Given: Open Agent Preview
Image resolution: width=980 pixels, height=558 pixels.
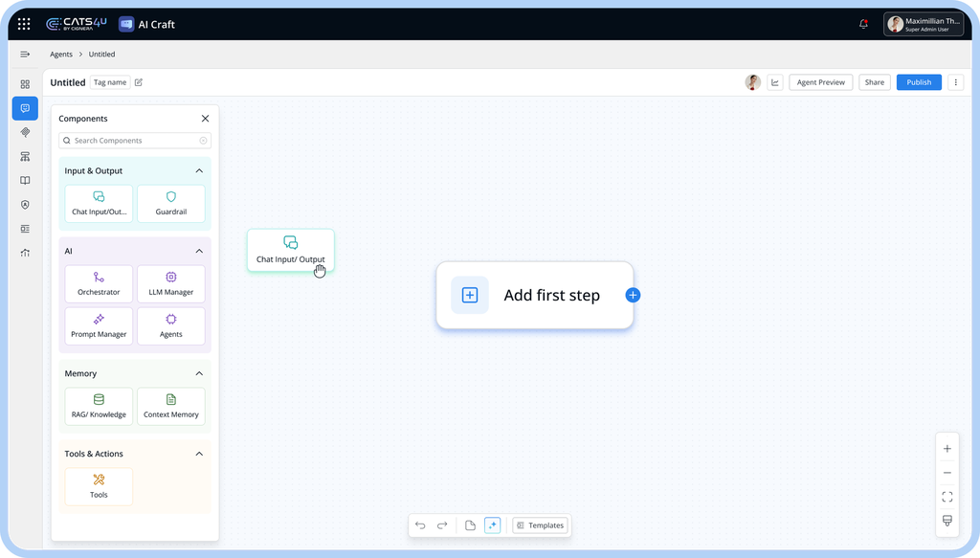Looking at the screenshot, I should (820, 82).
